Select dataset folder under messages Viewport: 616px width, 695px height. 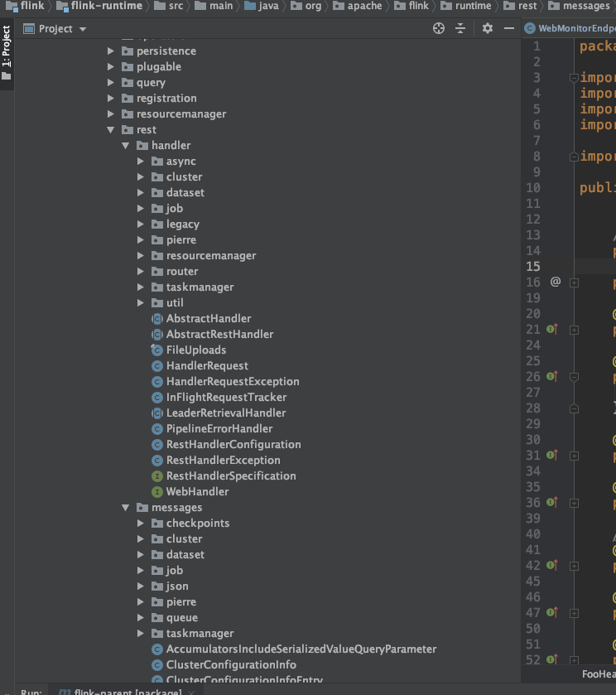(x=185, y=554)
